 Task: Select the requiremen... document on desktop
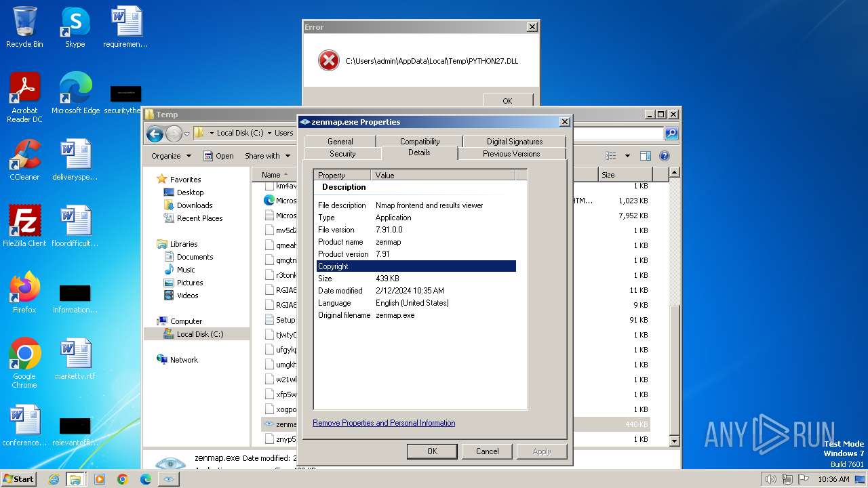(125, 28)
